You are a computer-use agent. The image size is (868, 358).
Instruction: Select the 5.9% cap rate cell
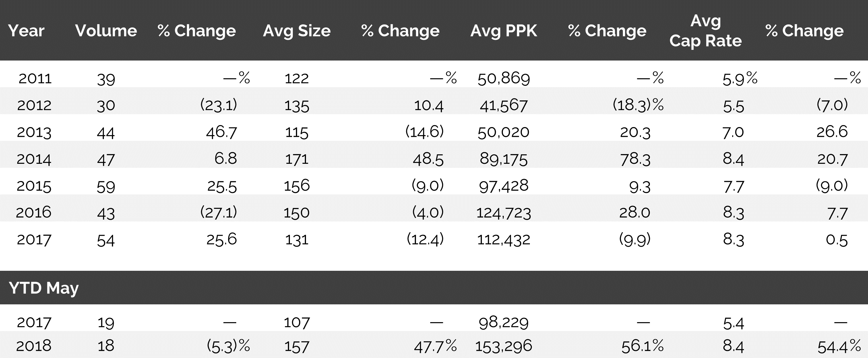(x=740, y=79)
